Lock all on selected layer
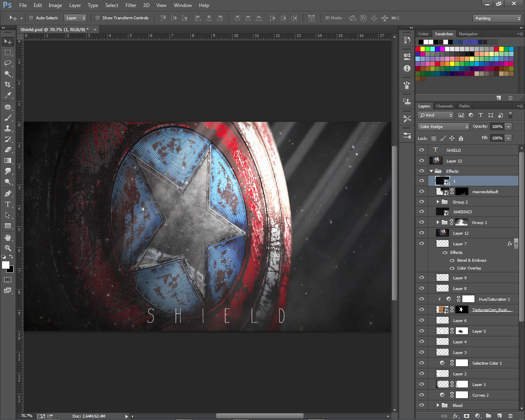 (461, 138)
